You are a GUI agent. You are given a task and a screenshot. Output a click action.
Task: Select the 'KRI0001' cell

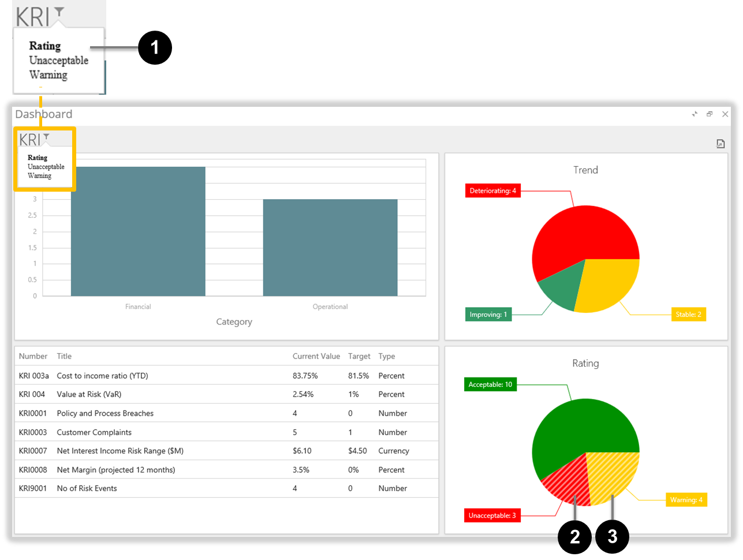[33, 413]
